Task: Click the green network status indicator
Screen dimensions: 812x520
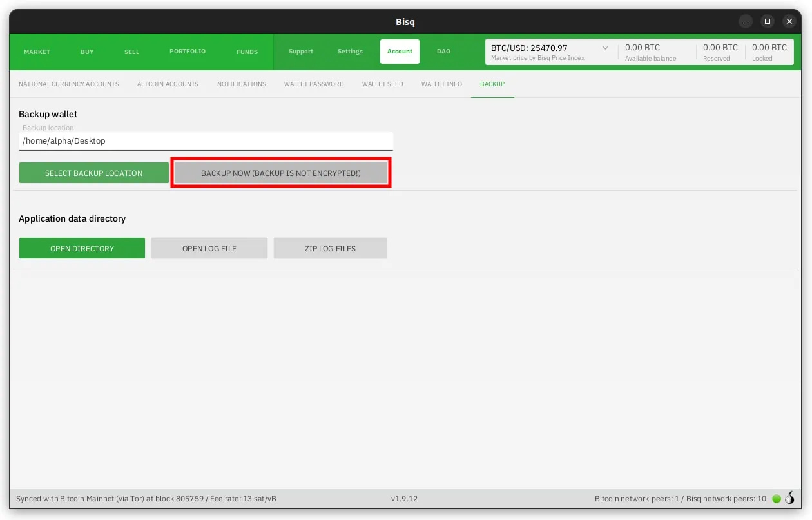Action: (777, 499)
